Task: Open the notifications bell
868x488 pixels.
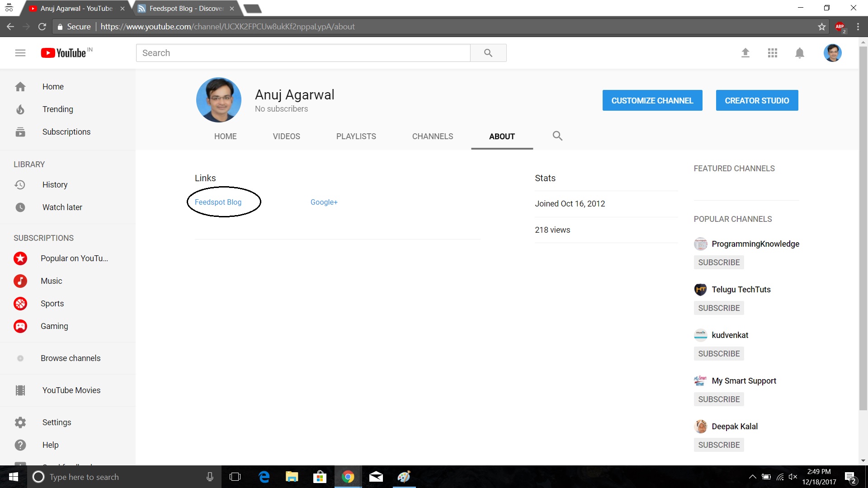Action: 800,53
